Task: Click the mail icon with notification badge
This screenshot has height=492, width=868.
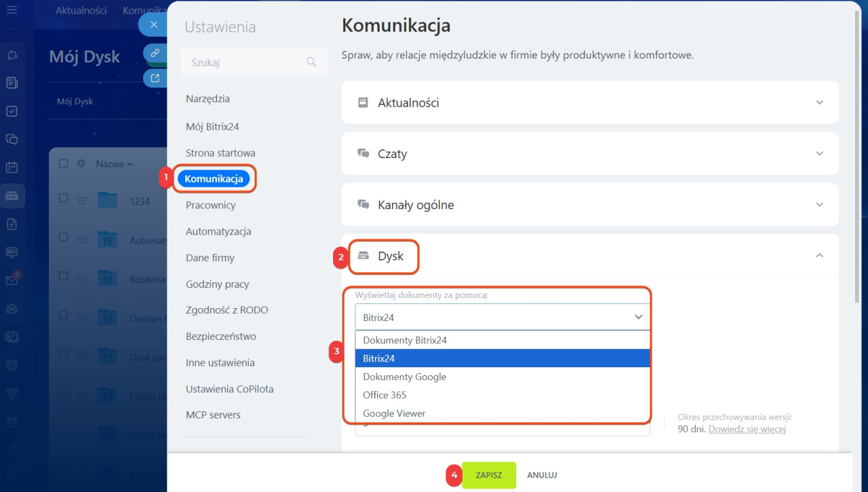Action: [12, 280]
